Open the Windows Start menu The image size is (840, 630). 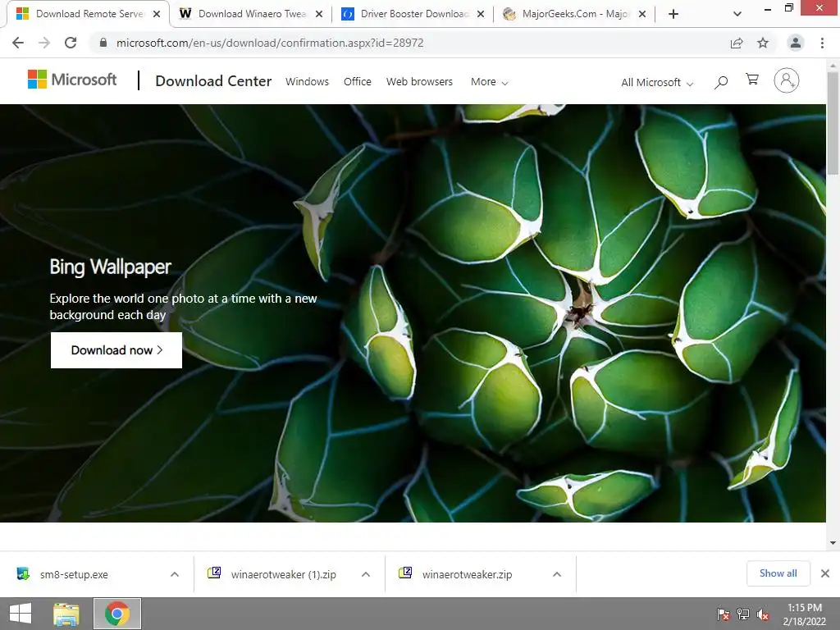(x=21, y=614)
